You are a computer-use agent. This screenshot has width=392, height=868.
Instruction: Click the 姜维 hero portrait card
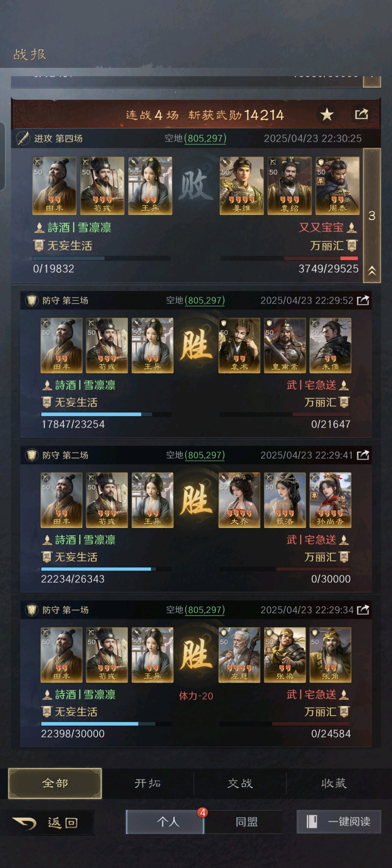tap(242, 185)
